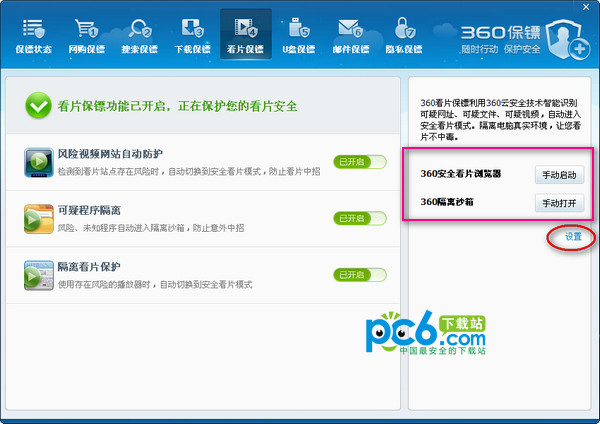This screenshot has height=424, width=600.
Task: Click description starting 使用存在风险的播放器时
Action: click(x=155, y=284)
